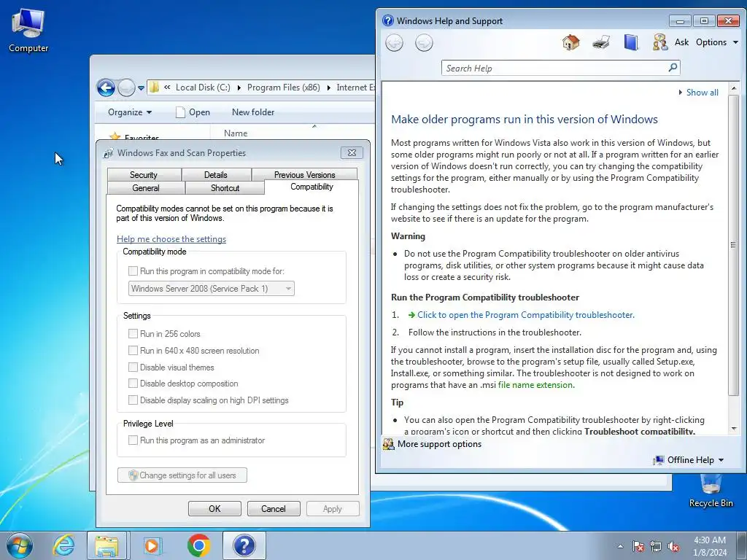Open the Windows Start menu

pyautogui.click(x=20, y=545)
